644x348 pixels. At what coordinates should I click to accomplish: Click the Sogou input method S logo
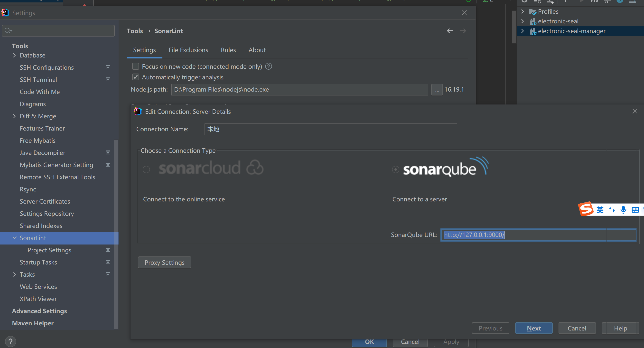point(586,209)
